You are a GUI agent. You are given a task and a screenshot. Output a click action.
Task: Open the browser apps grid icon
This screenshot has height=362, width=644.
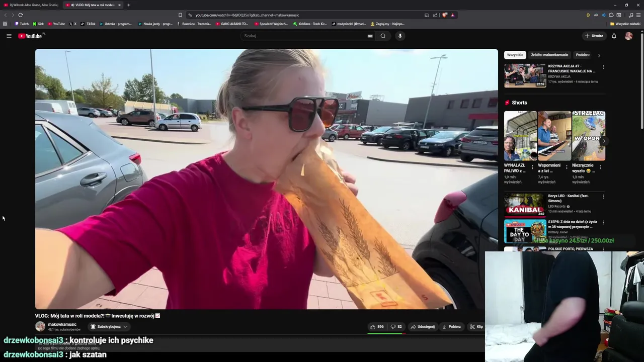(x=5, y=24)
